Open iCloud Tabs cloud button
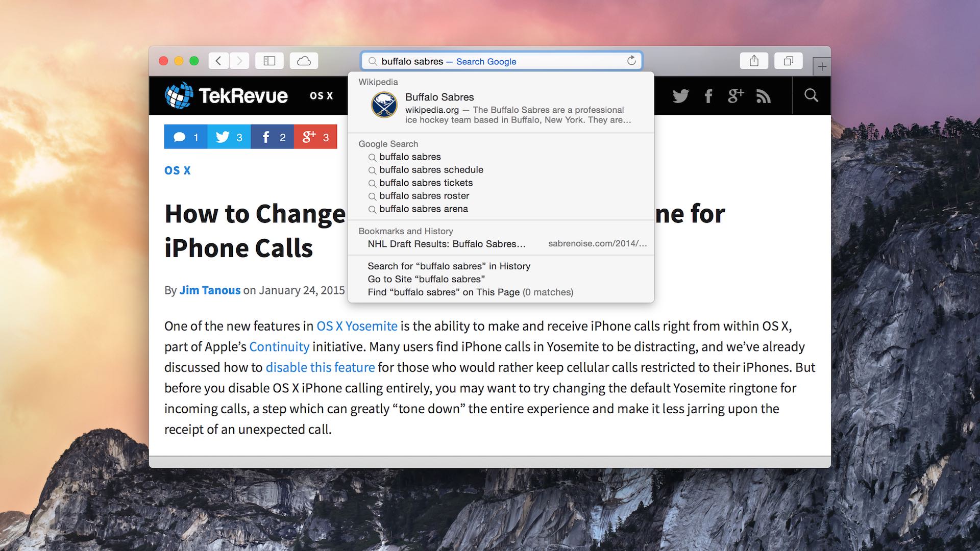The width and height of the screenshot is (980, 551). [304, 61]
